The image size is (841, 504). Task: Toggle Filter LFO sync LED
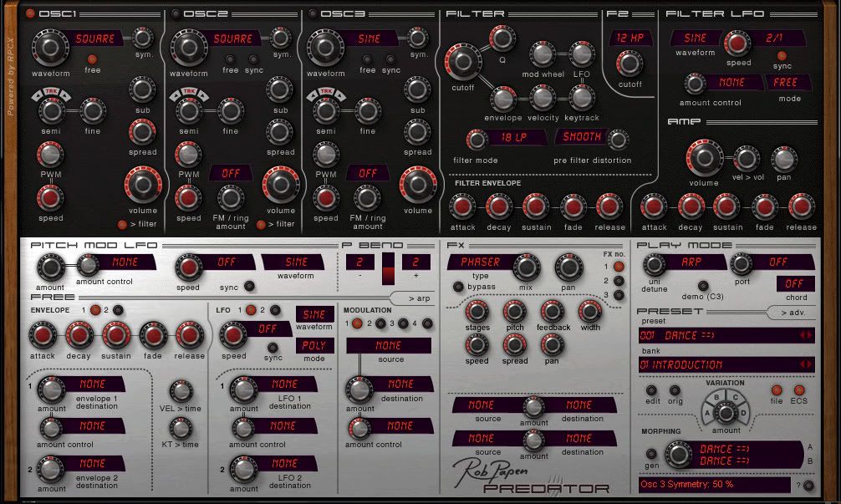point(782,56)
